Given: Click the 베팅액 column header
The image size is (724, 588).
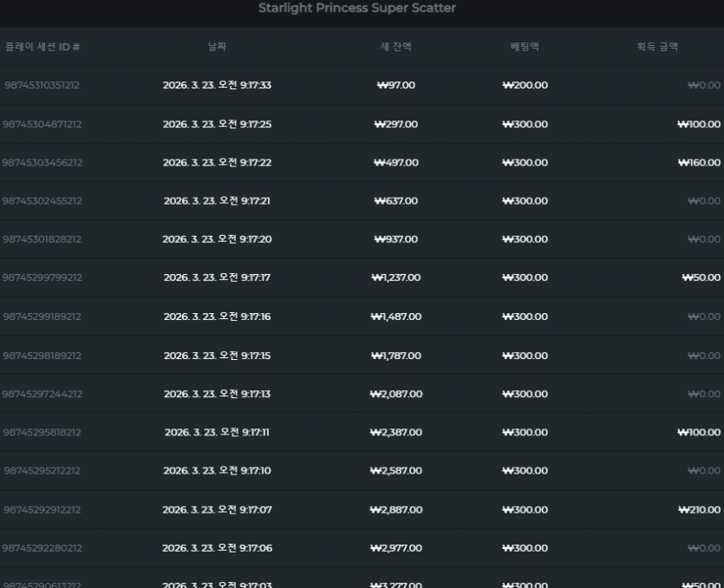Looking at the screenshot, I should (x=525, y=47).
